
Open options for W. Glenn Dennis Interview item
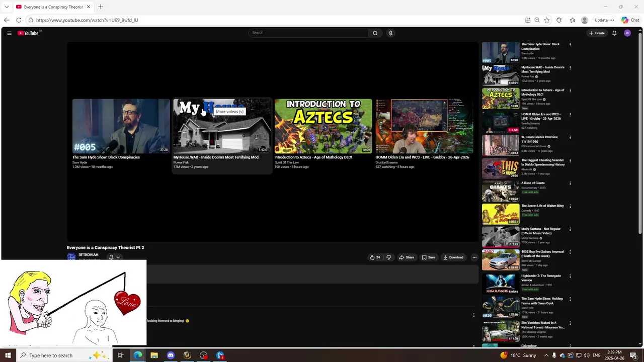[x=570, y=137]
